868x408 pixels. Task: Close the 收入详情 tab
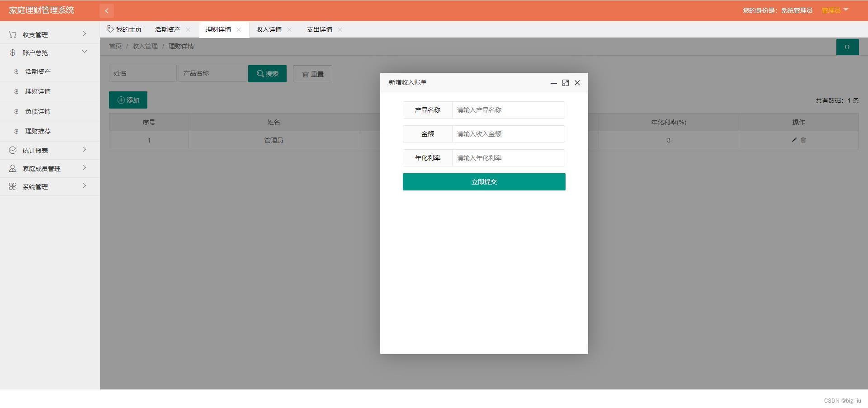coord(289,29)
